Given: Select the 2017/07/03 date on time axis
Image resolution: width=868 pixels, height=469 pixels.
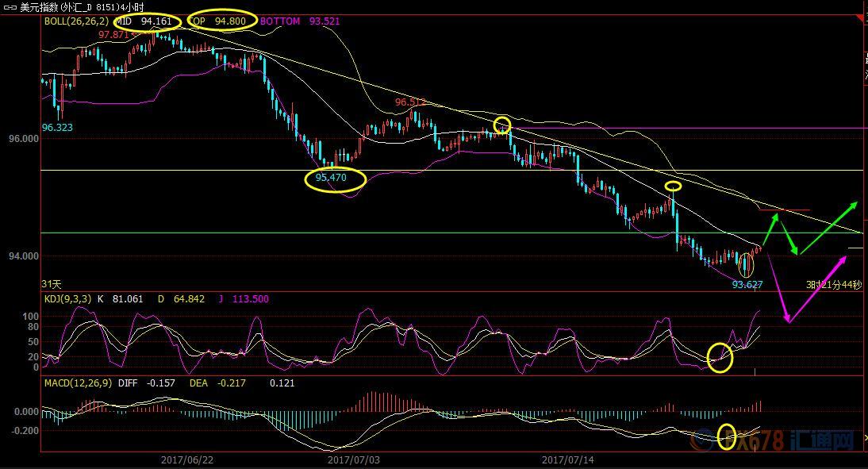Looking at the screenshot, I should [352, 459].
